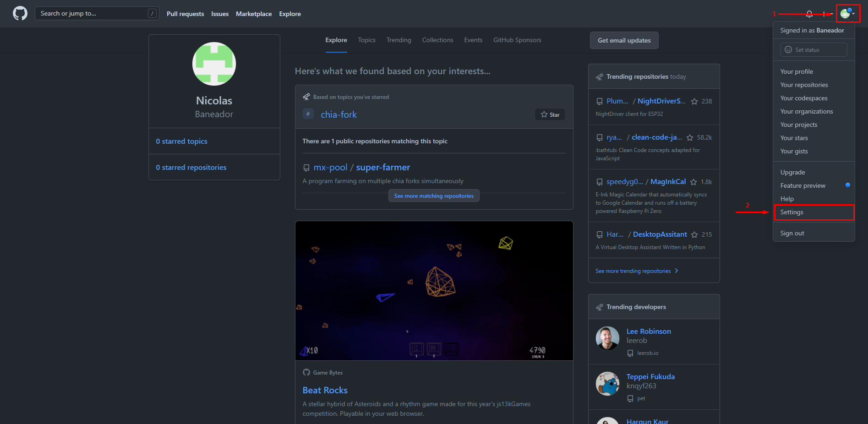
Task: Open the super-farmer repository link
Action: click(383, 168)
